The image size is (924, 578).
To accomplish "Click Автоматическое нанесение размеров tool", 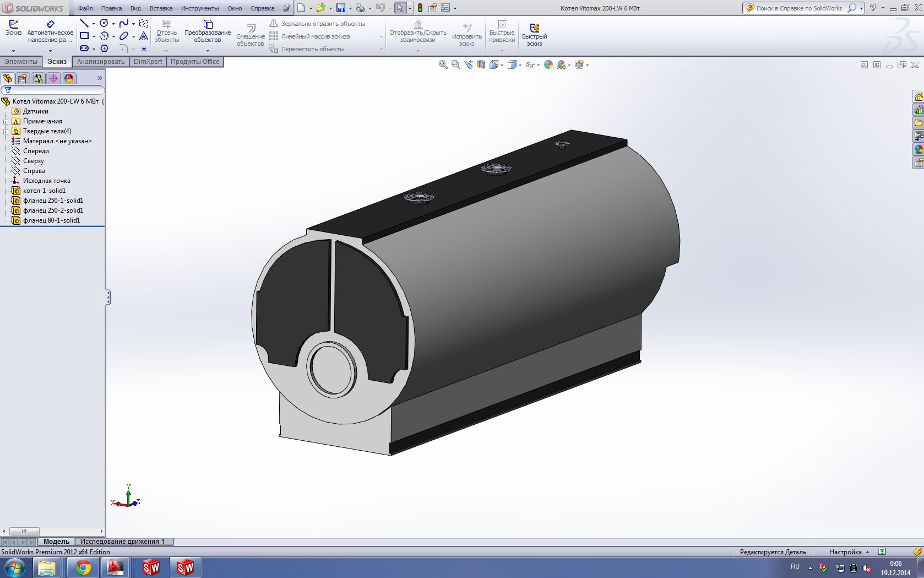I will [x=50, y=31].
